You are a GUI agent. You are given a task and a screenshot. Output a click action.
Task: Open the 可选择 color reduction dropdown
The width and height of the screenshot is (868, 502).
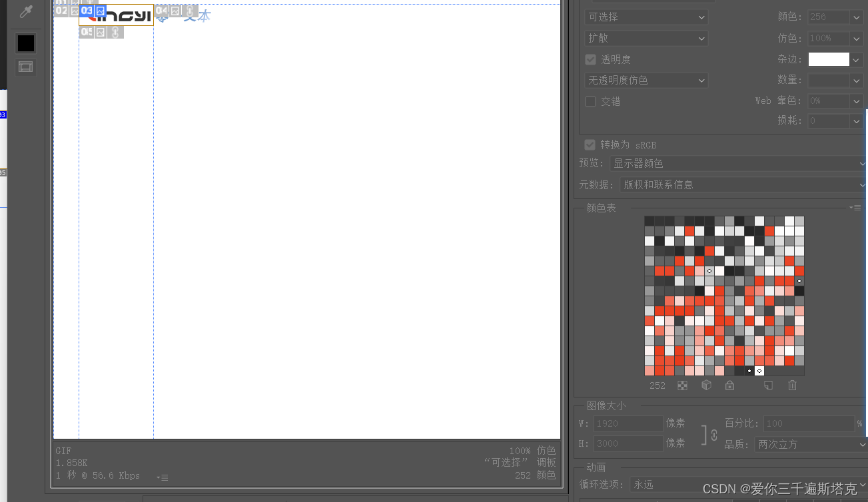coord(646,17)
